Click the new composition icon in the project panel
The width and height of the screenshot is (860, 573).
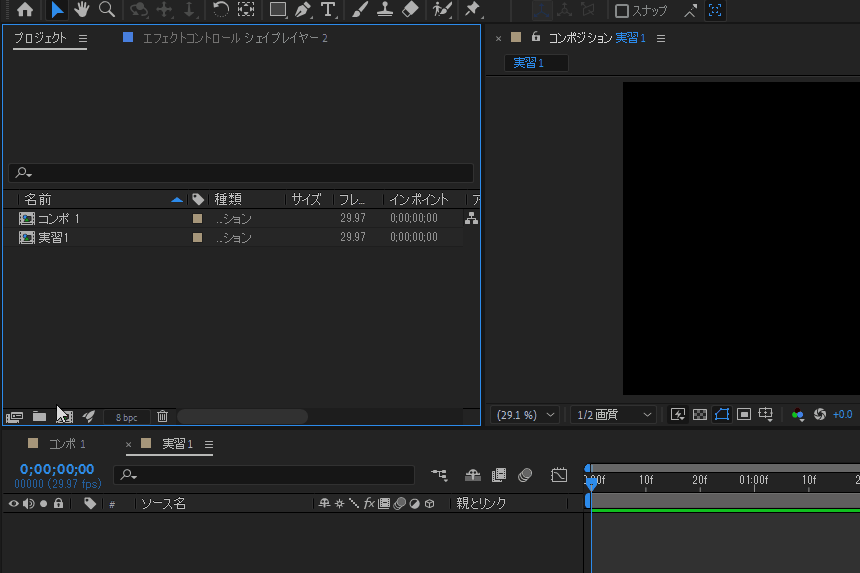(64, 417)
